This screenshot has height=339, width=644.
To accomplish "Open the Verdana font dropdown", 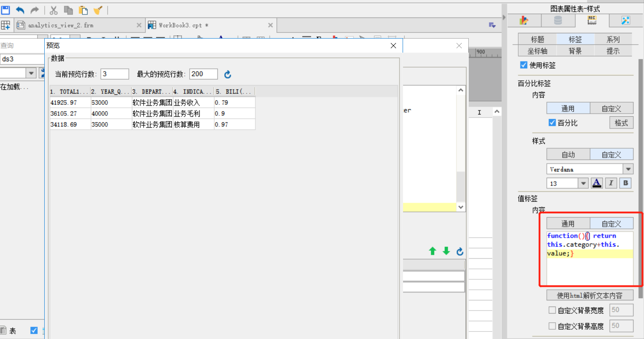I will click(x=628, y=169).
